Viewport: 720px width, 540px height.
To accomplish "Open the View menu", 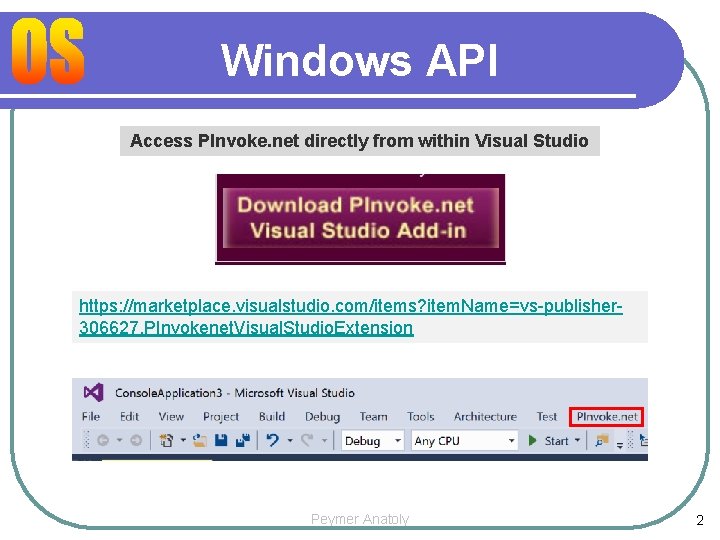I will click(x=171, y=416).
